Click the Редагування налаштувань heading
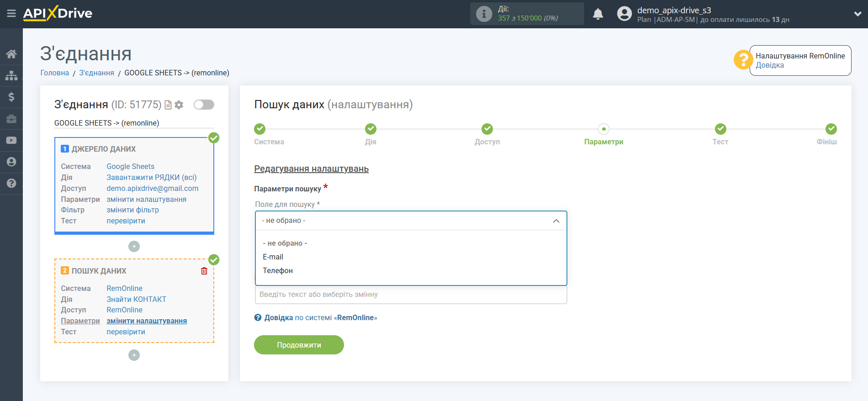 point(311,169)
